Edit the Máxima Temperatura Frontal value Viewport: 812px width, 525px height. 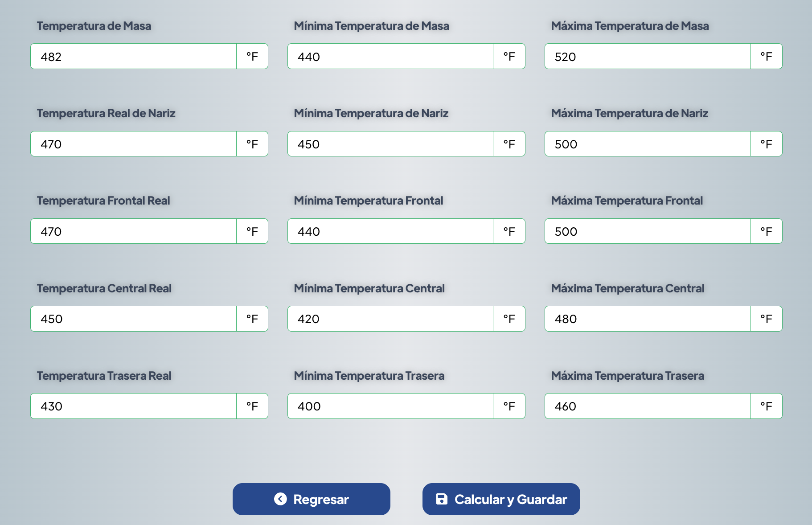(x=647, y=231)
